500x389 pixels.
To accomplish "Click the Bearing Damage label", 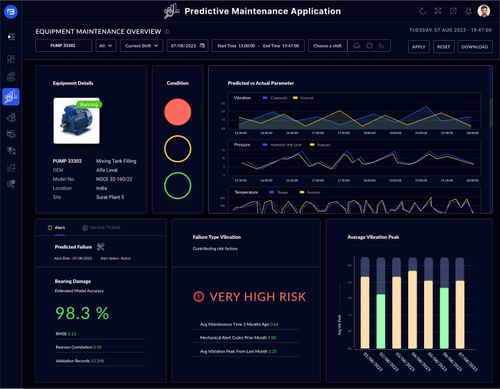I will coord(73,281).
